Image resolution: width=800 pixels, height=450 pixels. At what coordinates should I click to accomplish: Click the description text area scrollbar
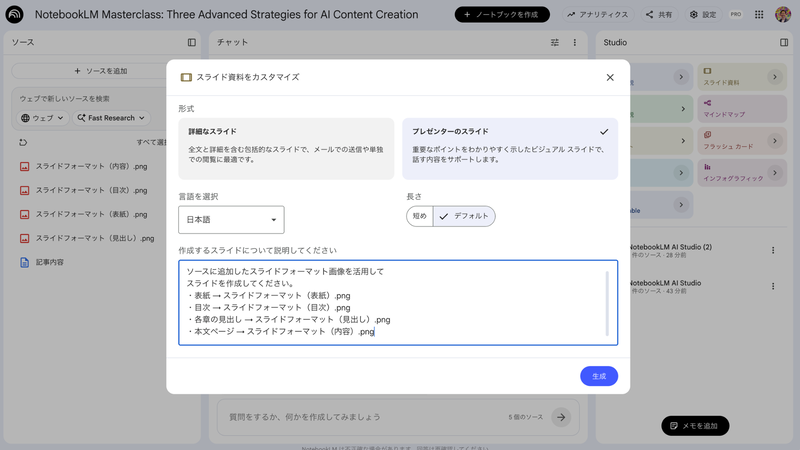[x=607, y=304]
